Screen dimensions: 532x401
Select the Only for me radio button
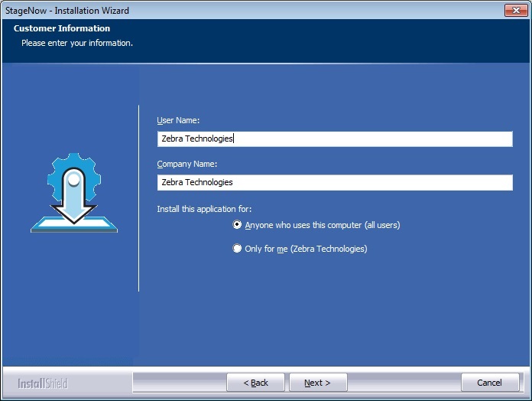tap(238, 249)
